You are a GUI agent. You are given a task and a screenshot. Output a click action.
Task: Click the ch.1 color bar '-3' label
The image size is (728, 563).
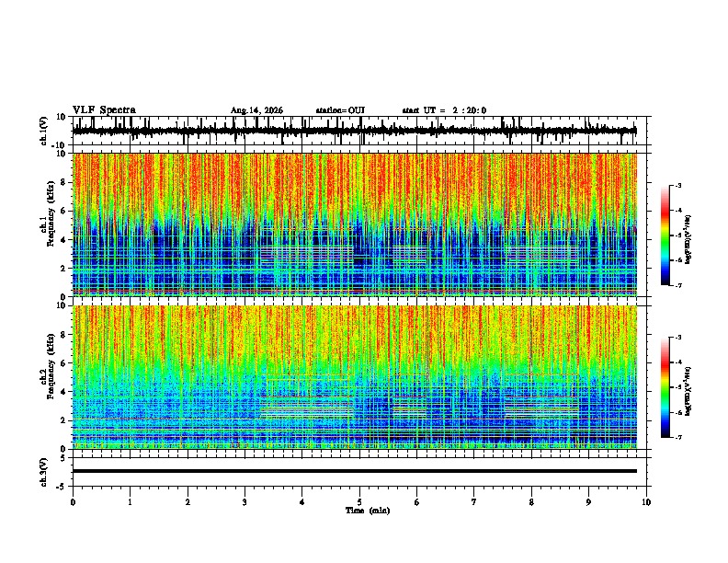677,186
